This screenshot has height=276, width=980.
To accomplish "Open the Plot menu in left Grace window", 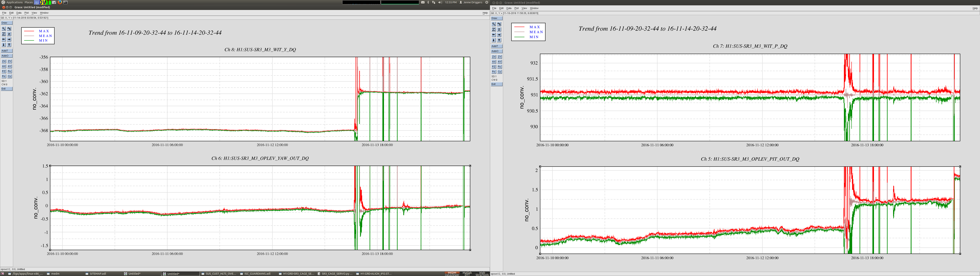I will pos(27,13).
